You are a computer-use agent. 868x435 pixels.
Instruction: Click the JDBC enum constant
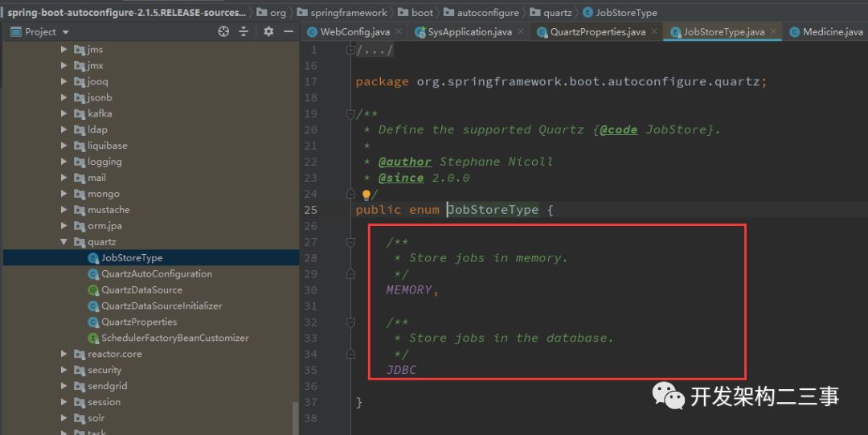(401, 370)
